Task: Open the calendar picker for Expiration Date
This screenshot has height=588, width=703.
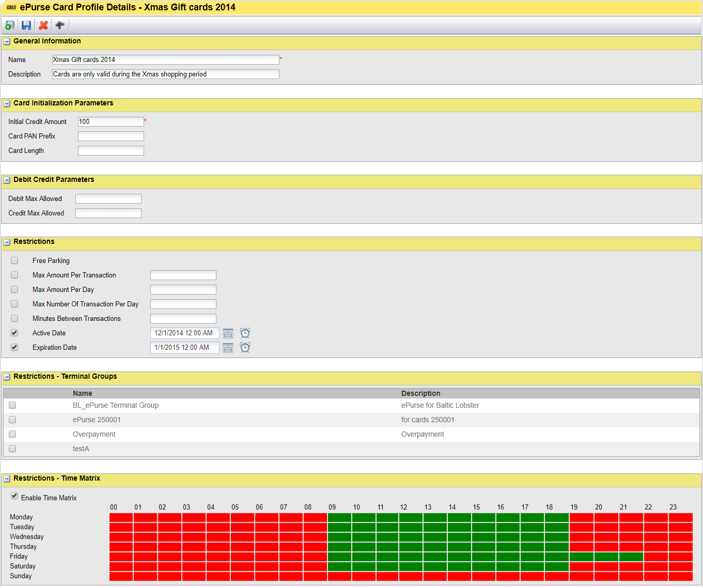Action: coord(228,348)
